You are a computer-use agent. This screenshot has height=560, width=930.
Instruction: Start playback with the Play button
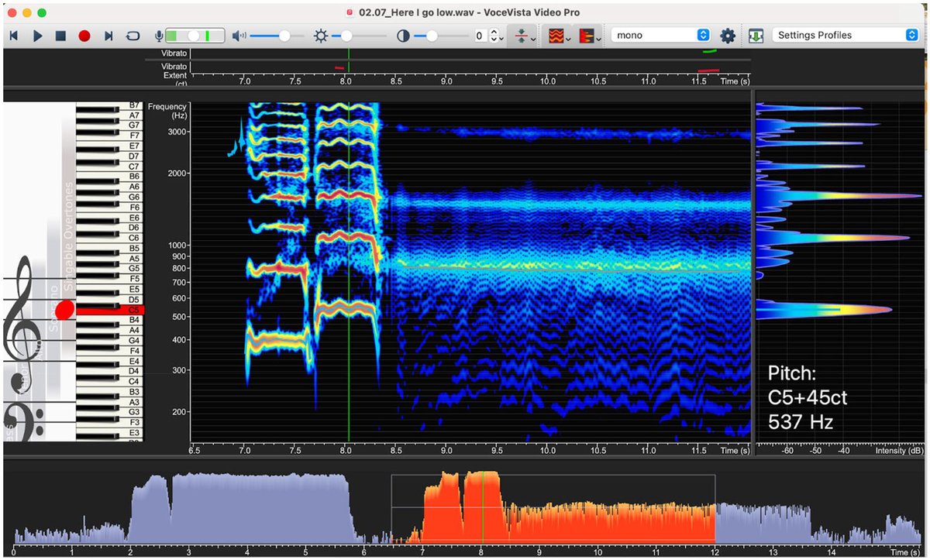click(x=38, y=36)
